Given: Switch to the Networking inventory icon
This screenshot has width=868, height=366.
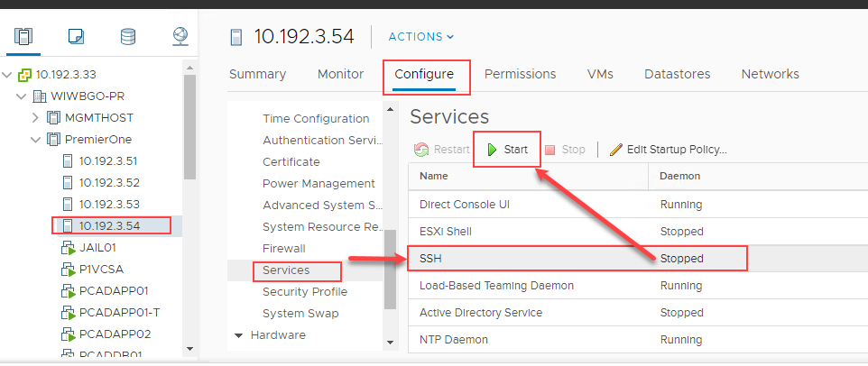Looking at the screenshot, I should (x=180, y=37).
